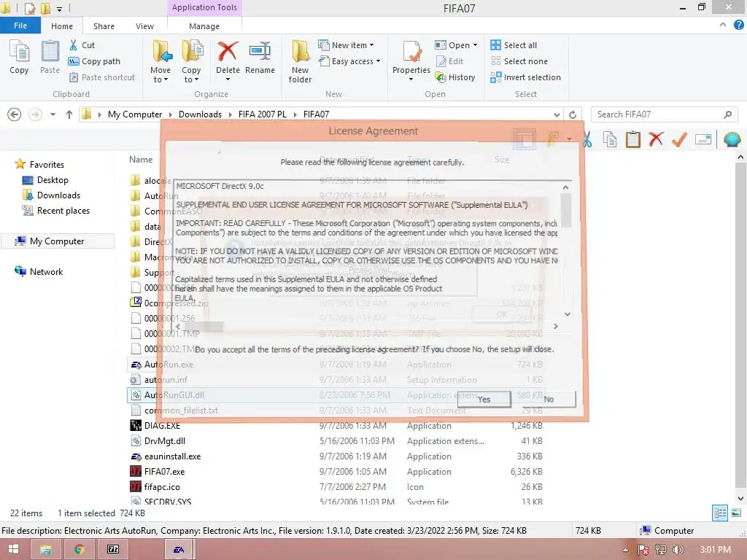Click the orange checkmark icon in secondary toolbar

(679, 139)
